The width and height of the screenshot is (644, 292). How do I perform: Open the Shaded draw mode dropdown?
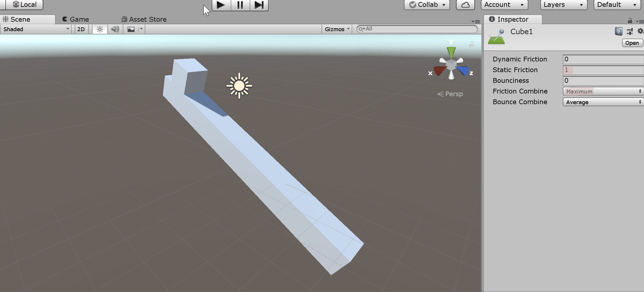coord(36,29)
